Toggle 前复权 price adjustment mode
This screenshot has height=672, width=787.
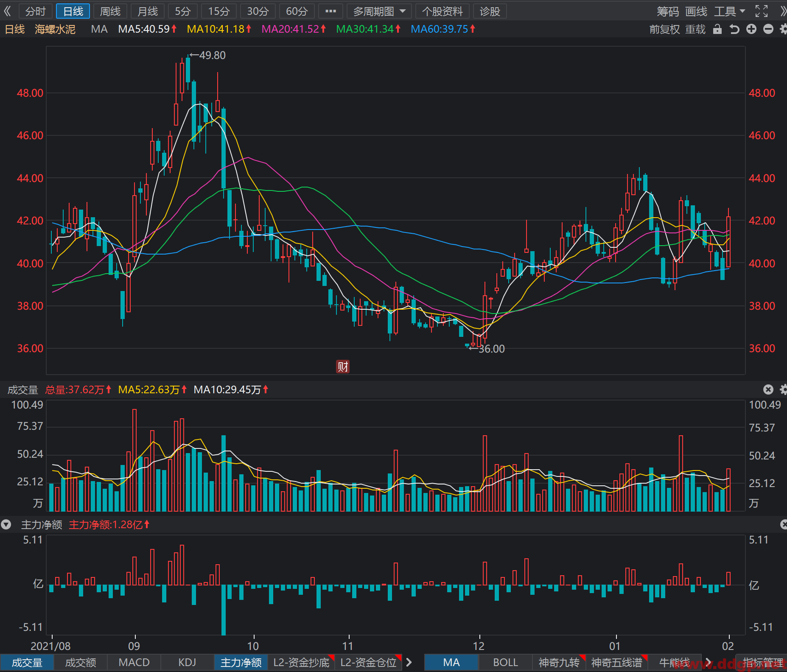click(665, 29)
